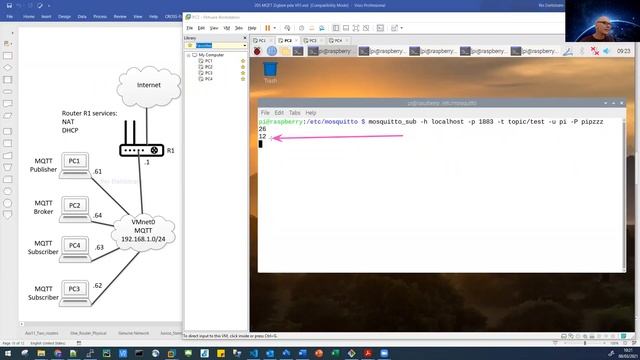Open the Raspberry Pi applications menu icon
640x360 pixels.
(x=257, y=51)
